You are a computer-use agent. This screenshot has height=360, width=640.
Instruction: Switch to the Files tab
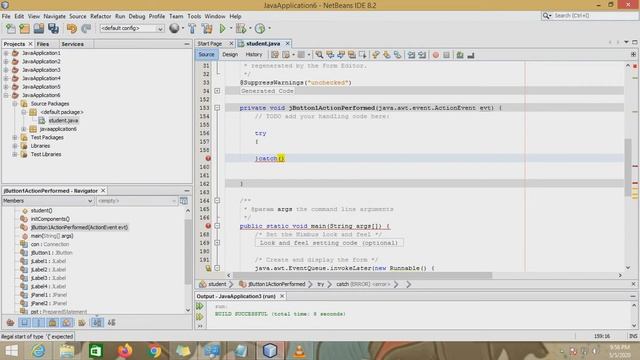(x=42, y=44)
